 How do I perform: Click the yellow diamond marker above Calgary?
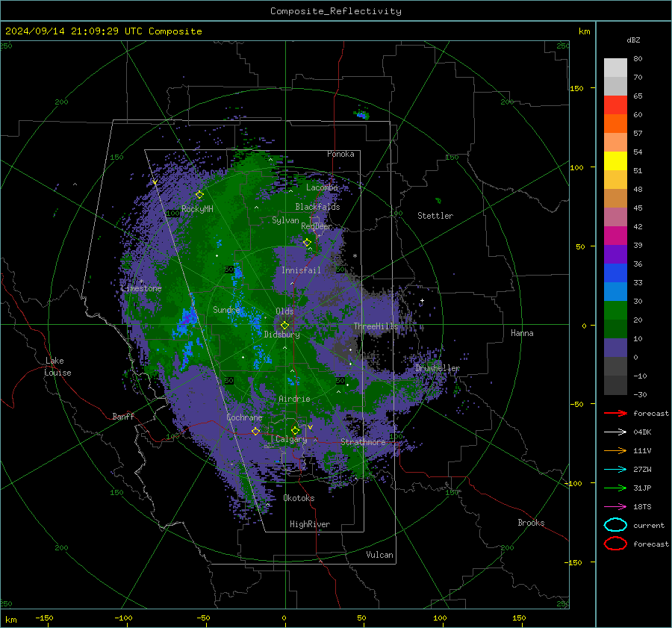click(x=295, y=430)
